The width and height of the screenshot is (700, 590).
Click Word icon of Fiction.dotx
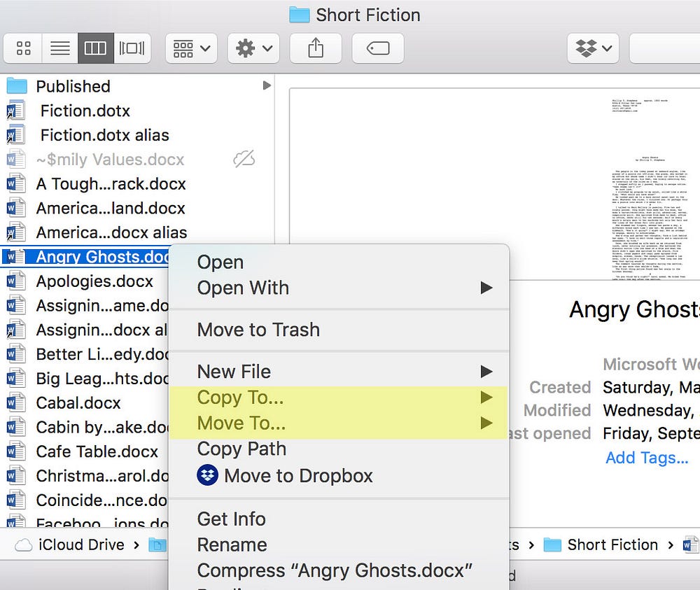click(15, 111)
